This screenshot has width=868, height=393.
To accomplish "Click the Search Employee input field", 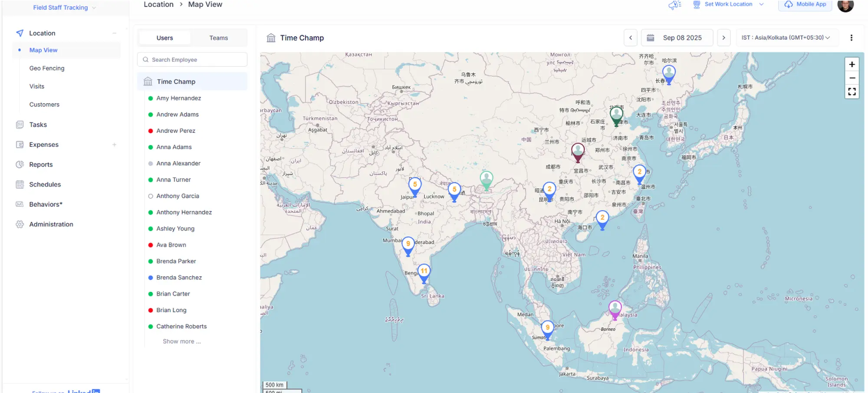I will click(x=192, y=59).
